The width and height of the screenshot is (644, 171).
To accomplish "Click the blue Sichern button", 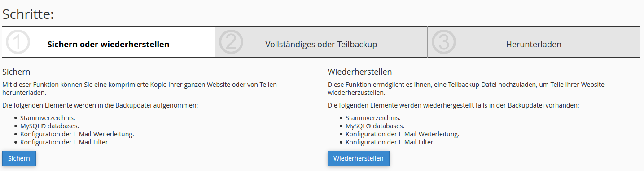I will pyautogui.click(x=19, y=158).
